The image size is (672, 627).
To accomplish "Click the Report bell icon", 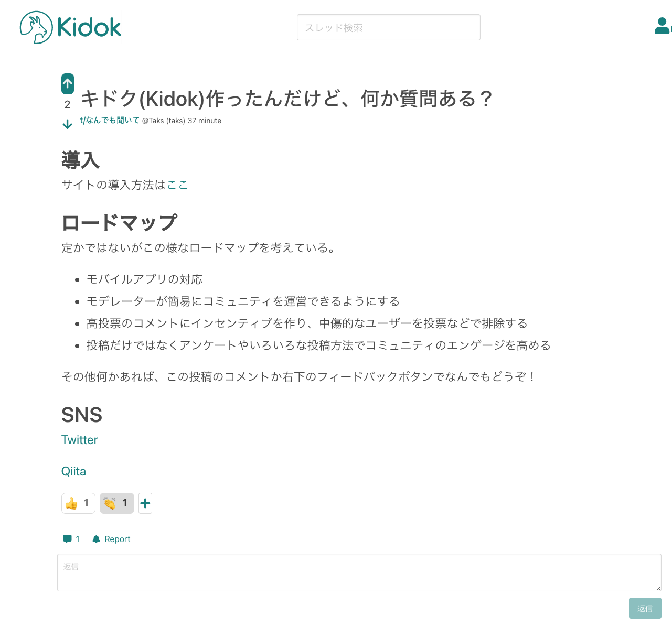I will (96, 538).
